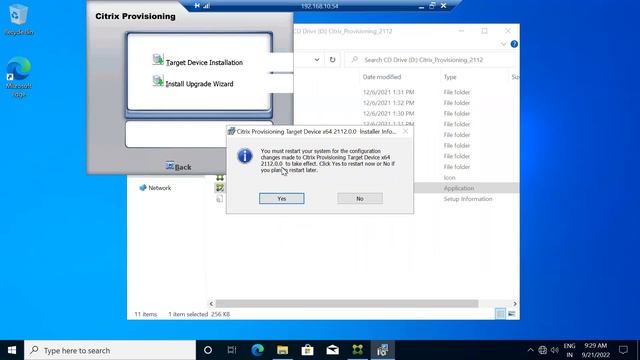Open Task View from taskbar
The image size is (640, 360).
point(232,350)
